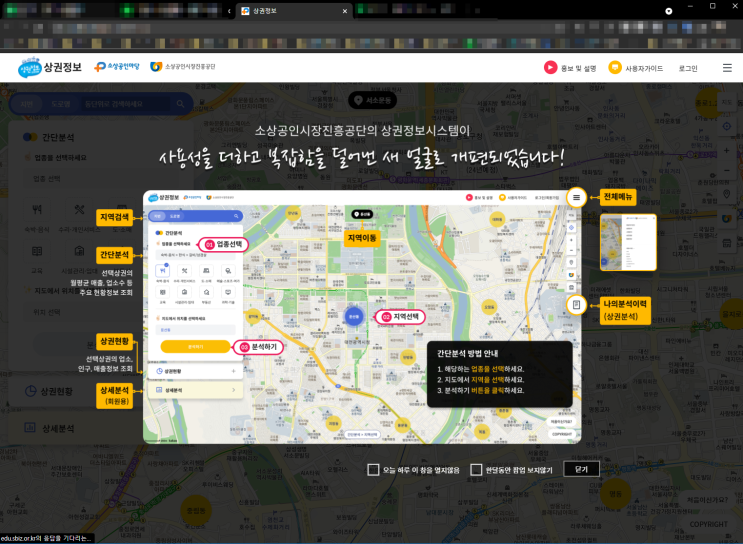Screen dimensions: 743x544
Task: Zoom out with the map minus button
Action: pos(726,171)
